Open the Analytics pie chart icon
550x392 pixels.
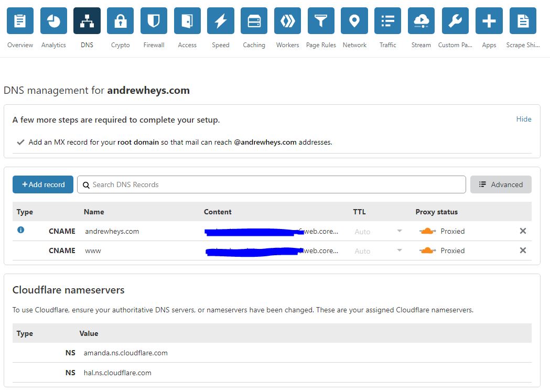(x=53, y=20)
